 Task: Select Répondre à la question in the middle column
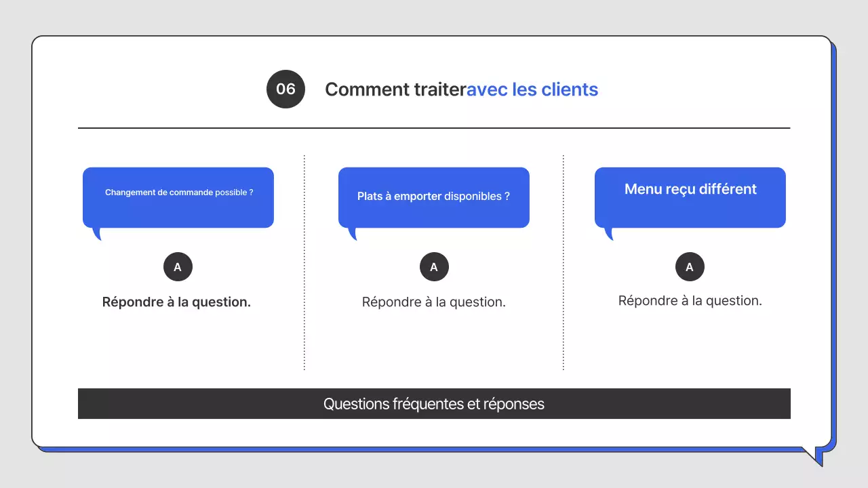(434, 302)
